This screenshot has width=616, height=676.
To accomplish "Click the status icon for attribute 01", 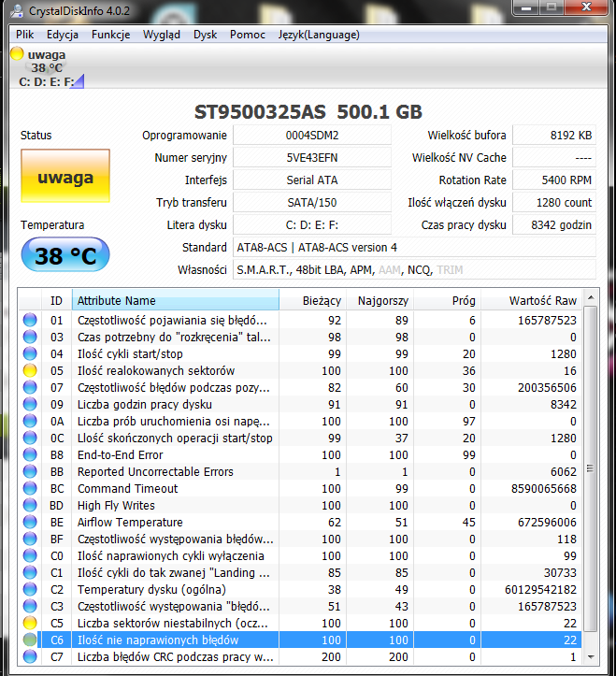I will [x=30, y=320].
